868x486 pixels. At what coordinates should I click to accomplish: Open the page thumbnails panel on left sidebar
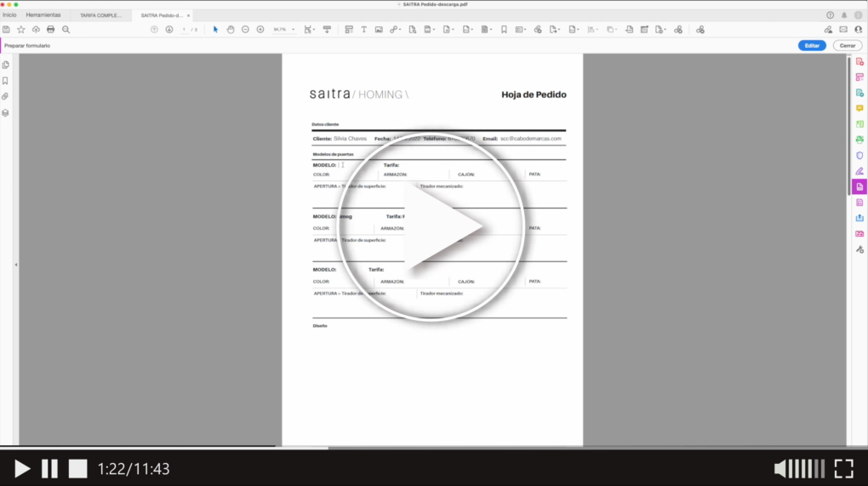6,65
